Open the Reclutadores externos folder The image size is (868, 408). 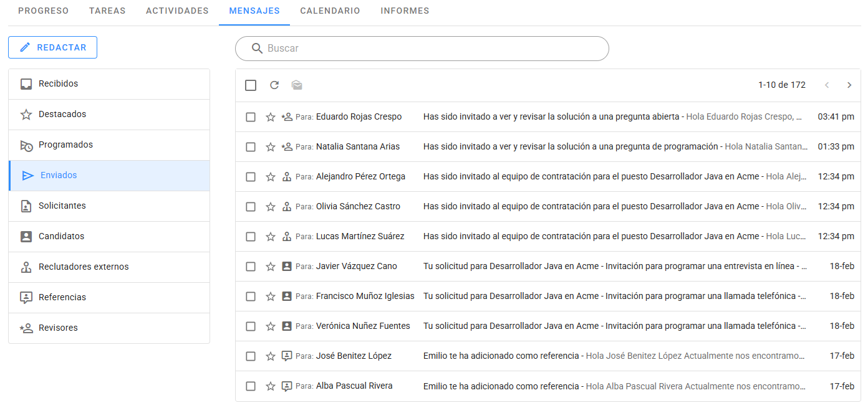84,267
